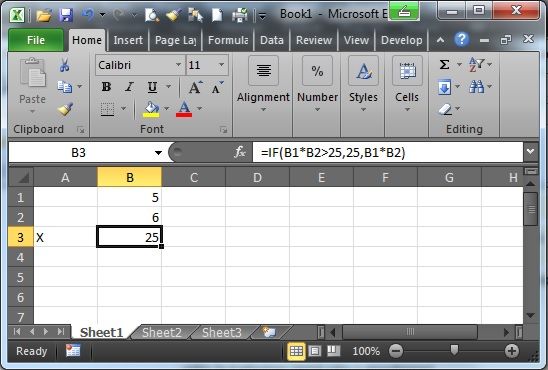
Task: Open the Name Box dropdown arrow
Action: click(158, 153)
